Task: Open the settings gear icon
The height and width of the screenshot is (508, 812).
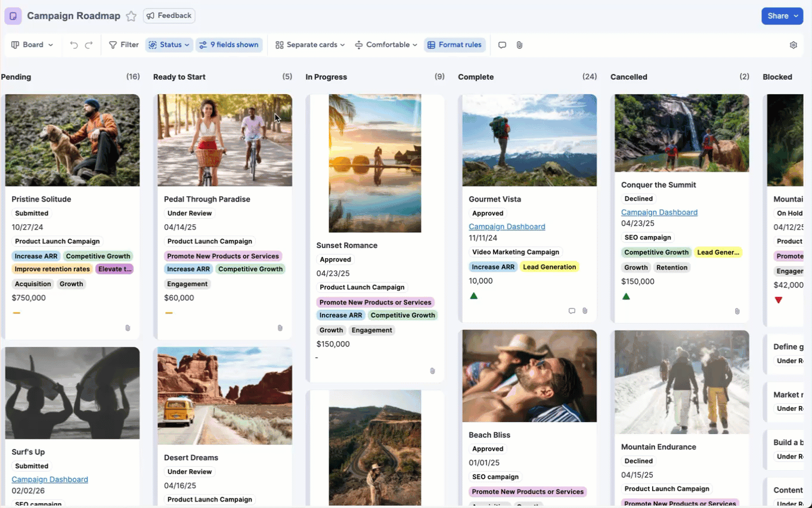Action: (794, 45)
